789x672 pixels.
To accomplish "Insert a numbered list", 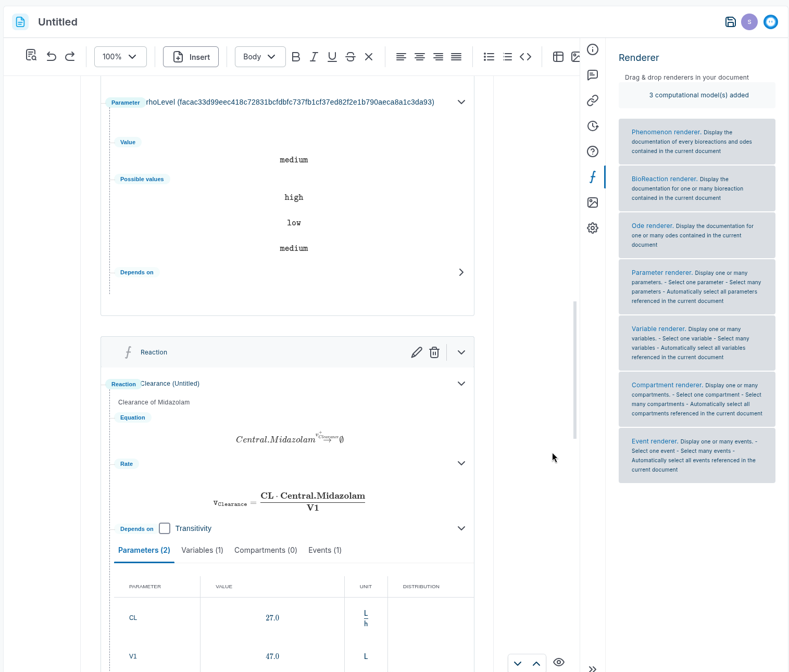I will 507,57.
